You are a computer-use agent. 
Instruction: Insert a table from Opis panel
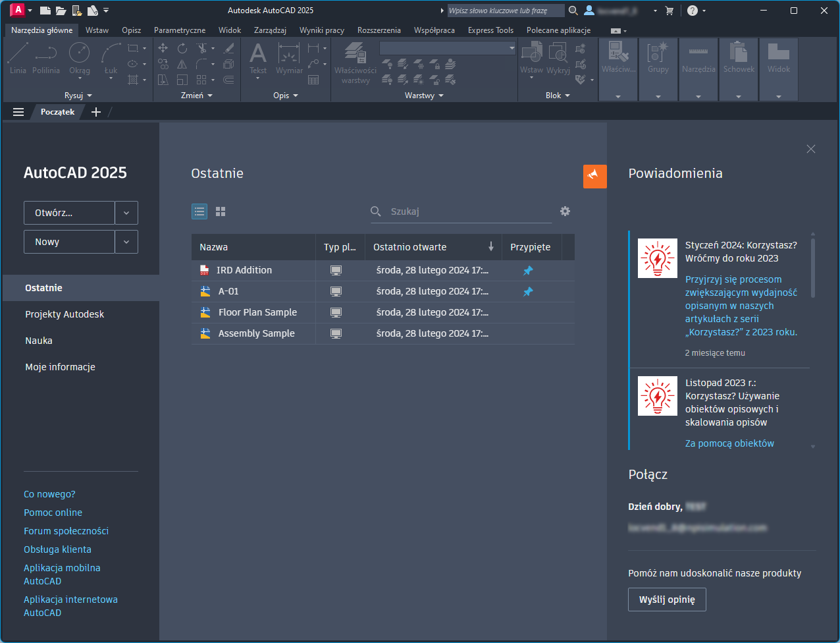(x=313, y=80)
